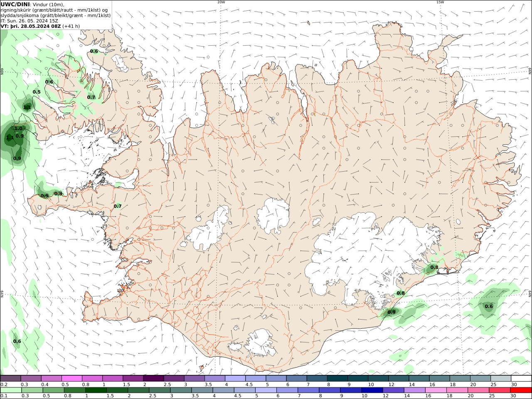532x399 pixels.
Task: Click the rain legend swatch starting at 25
Action: (500, 390)
